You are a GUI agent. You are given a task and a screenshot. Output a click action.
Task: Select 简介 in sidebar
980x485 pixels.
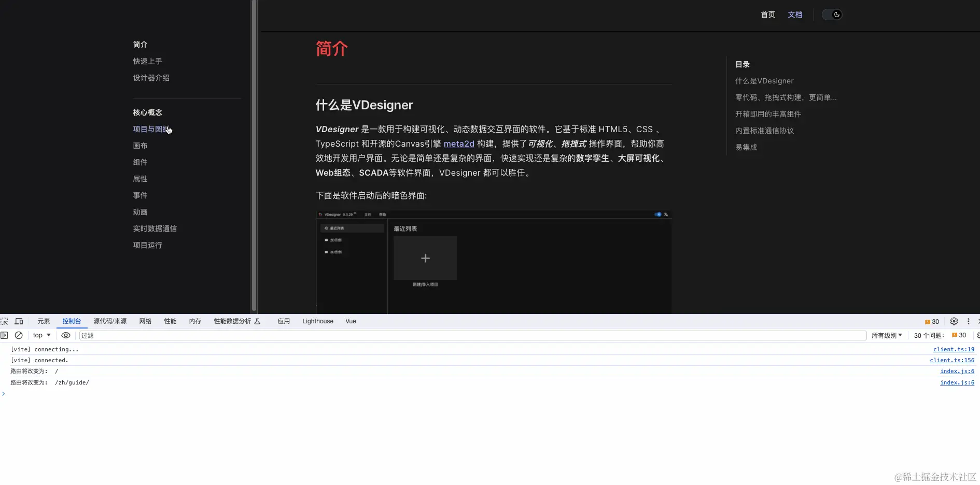point(140,45)
